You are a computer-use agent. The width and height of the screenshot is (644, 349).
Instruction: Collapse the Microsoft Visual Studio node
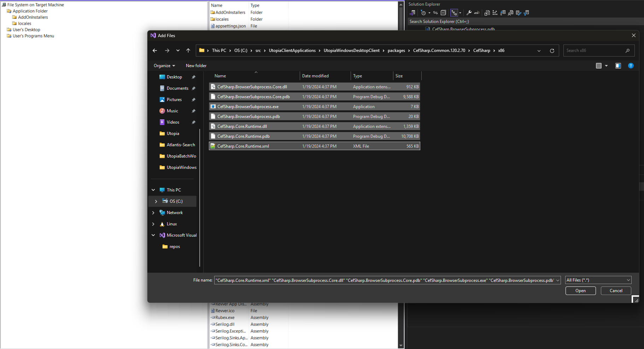153,235
